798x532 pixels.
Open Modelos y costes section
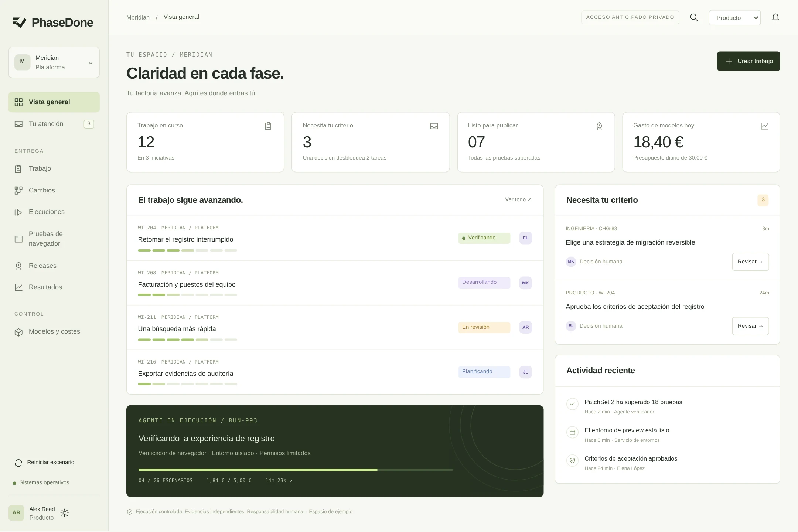[54, 332]
